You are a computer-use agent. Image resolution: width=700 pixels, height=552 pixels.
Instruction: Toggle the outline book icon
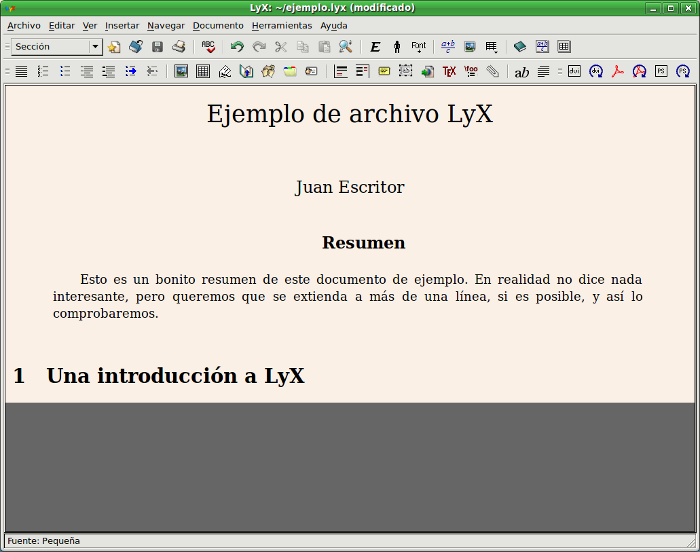[x=520, y=46]
